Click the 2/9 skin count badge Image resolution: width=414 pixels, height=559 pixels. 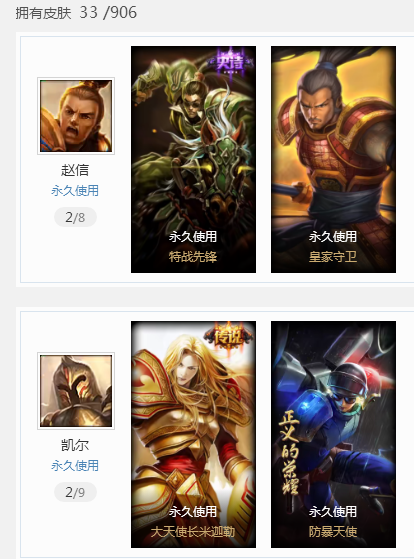pos(75,492)
